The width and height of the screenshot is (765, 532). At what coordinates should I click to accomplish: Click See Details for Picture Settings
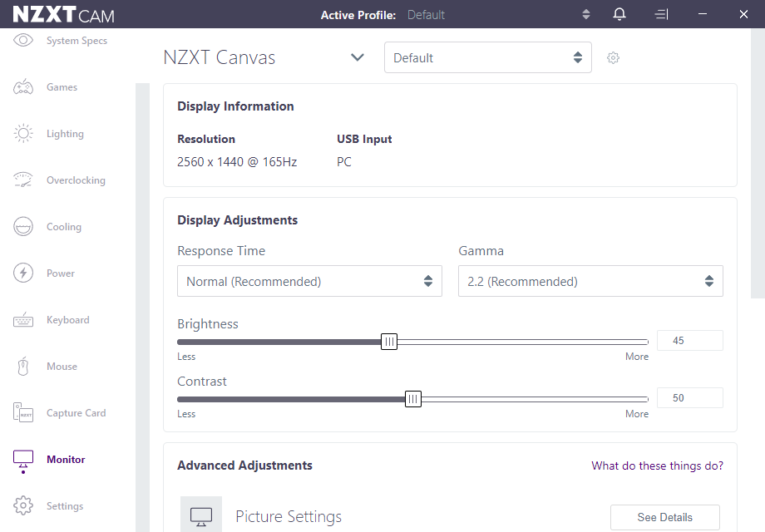click(x=664, y=517)
